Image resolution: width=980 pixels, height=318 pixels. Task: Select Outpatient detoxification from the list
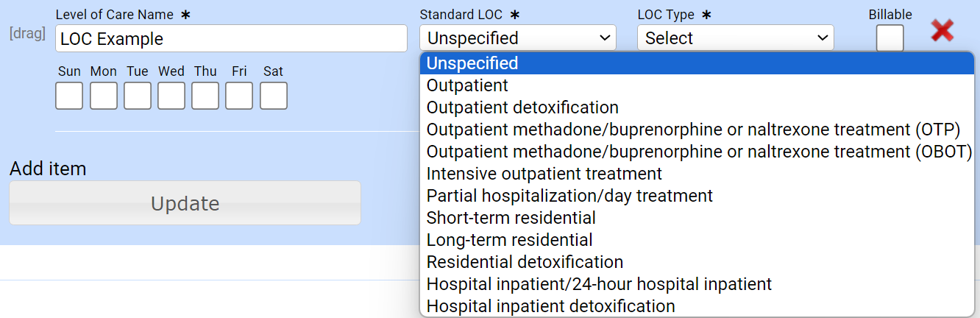[522, 107]
